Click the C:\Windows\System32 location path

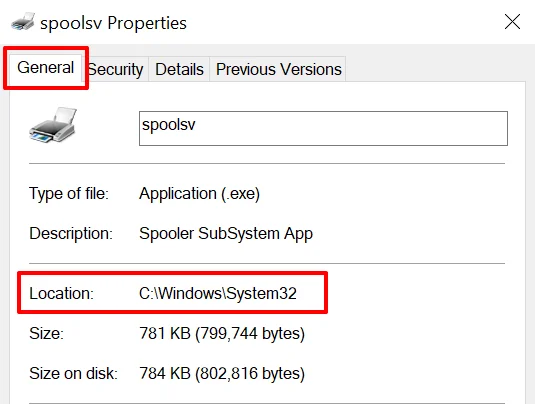point(218,293)
